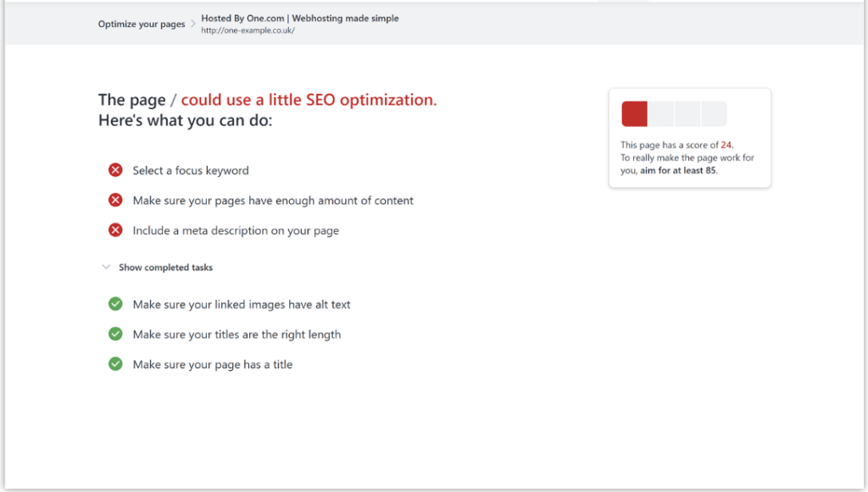This screenshot has width=868, height=492.
Task: Select the "Optimize your pages" breadcrumb
Action: [x=141, y=24]
